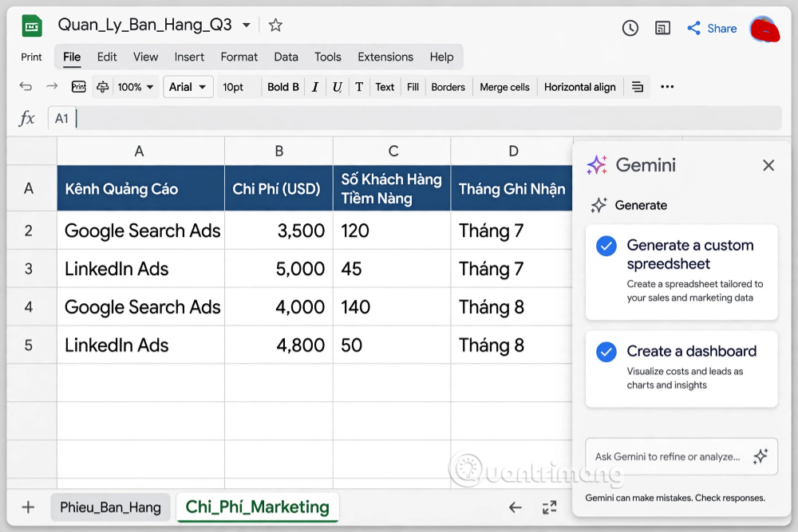
Task: Toggle Bold B formatting
Action: click(283, 87)
